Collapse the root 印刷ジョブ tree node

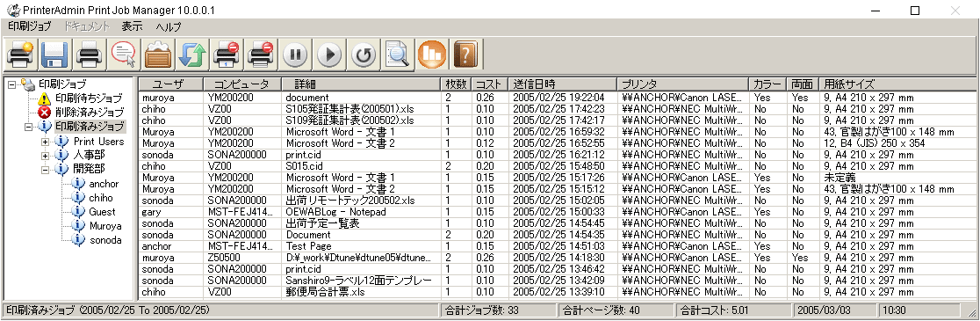[x=12, y=84]
